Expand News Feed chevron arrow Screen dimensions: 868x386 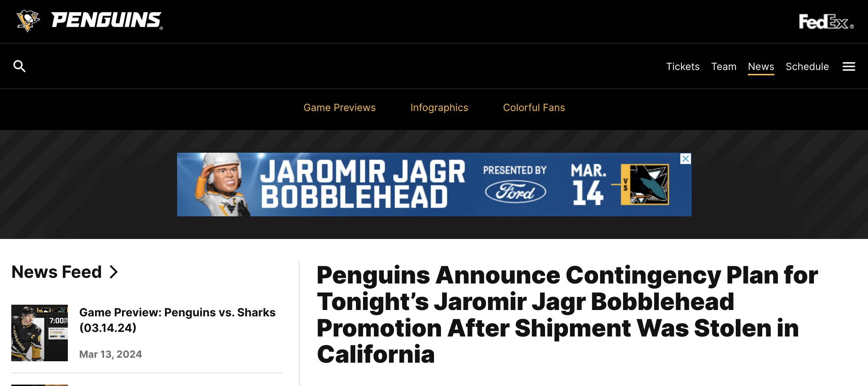[114, 272]
